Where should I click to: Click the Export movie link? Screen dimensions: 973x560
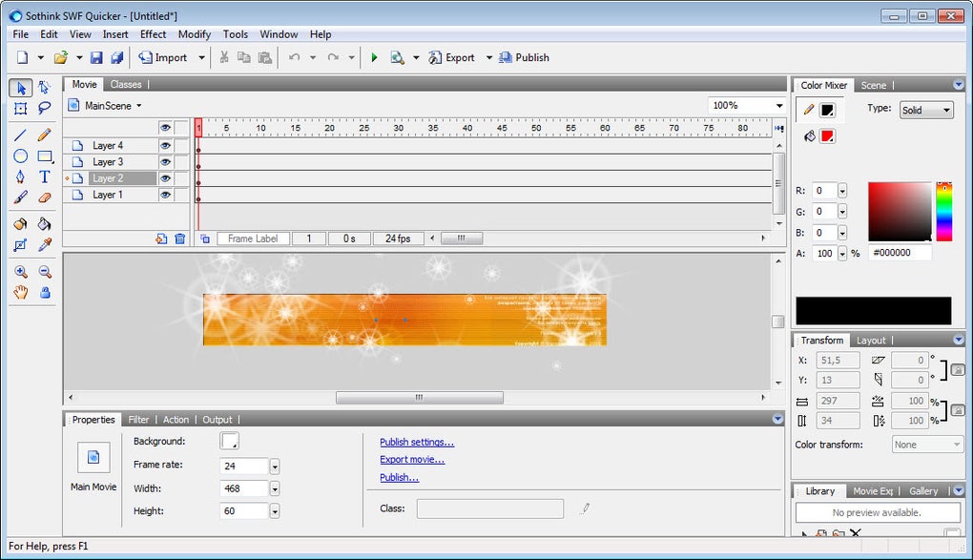click(412, 459)
